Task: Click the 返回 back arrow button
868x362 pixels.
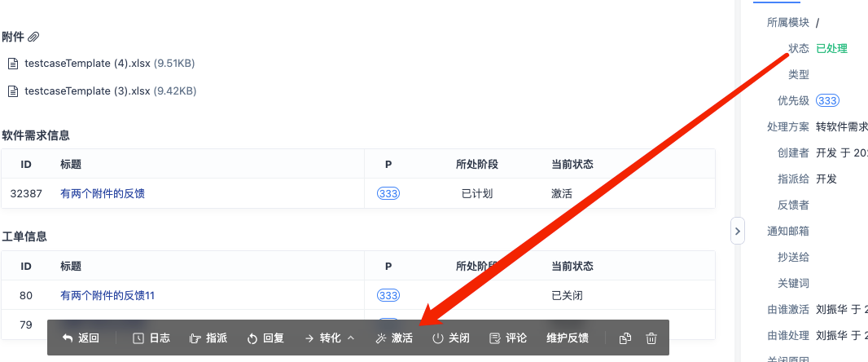Action: [81, 338]
